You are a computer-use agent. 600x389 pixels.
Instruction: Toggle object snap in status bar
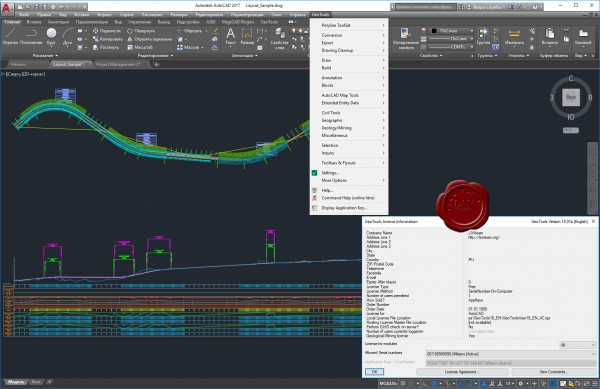pos(470,383)
